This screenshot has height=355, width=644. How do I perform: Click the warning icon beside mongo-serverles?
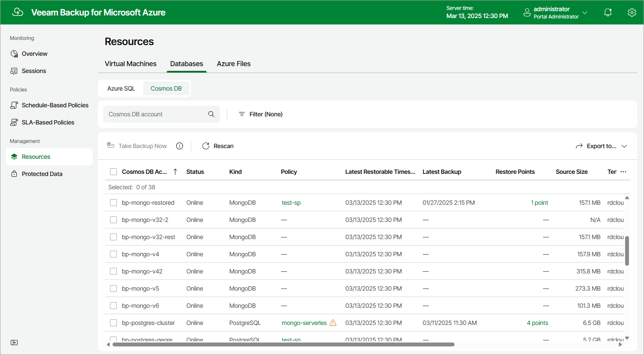coord(333,322)
